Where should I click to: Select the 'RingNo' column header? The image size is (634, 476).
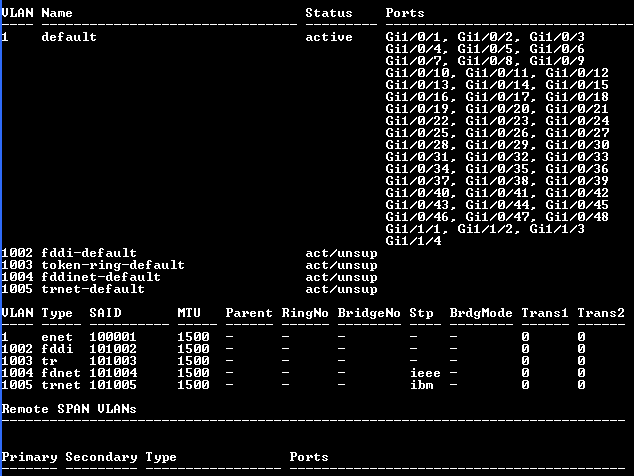click(305, 313)
